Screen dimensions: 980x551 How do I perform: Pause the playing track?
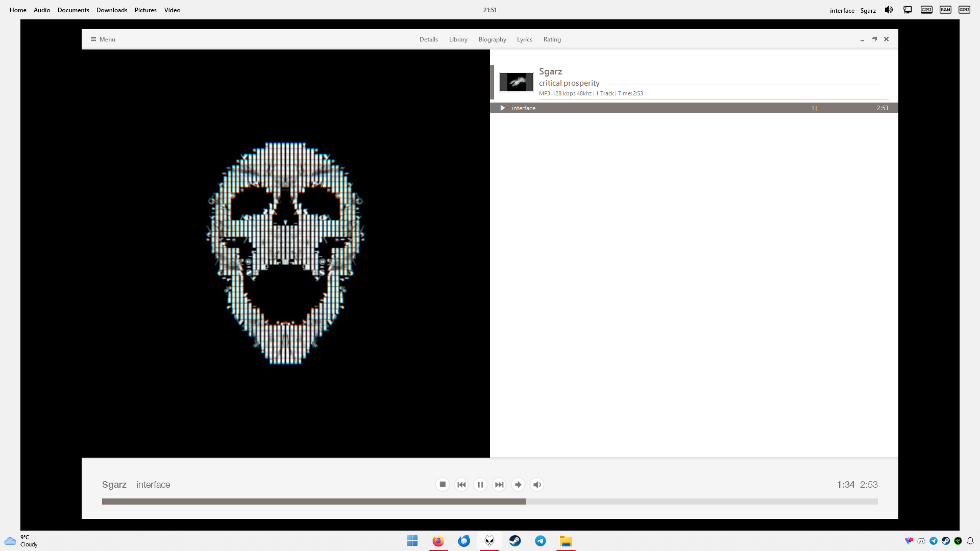(x=480, y=485)
